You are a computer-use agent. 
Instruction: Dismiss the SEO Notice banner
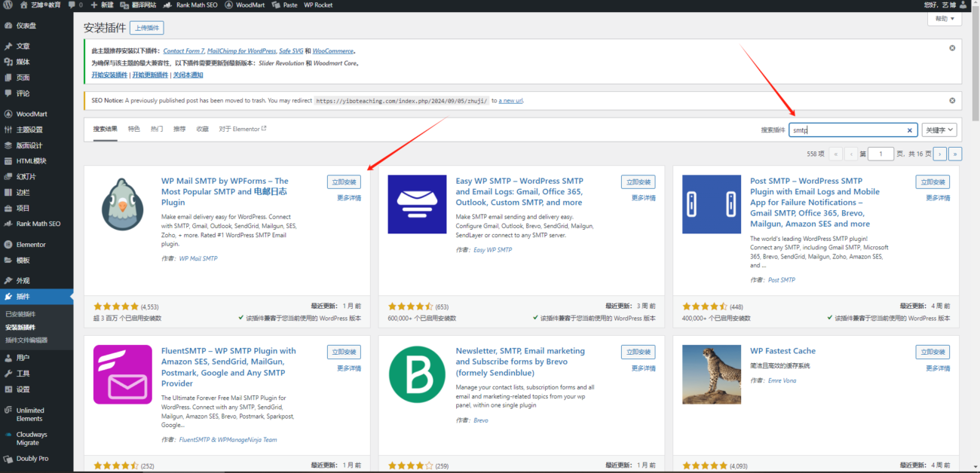tap(952, 100)
